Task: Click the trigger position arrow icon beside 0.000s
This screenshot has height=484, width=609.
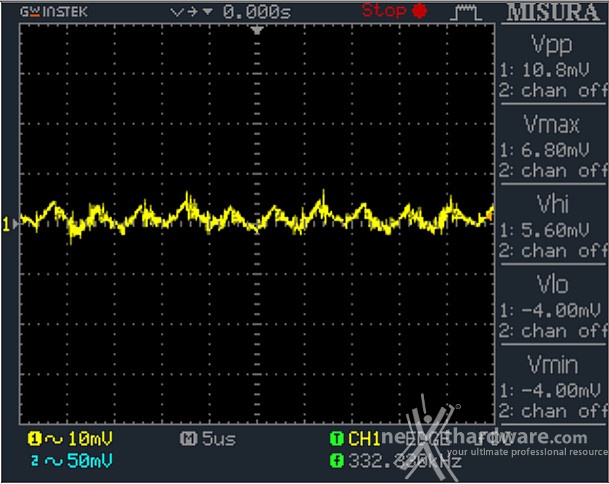Action: click(x=191, y=12)
